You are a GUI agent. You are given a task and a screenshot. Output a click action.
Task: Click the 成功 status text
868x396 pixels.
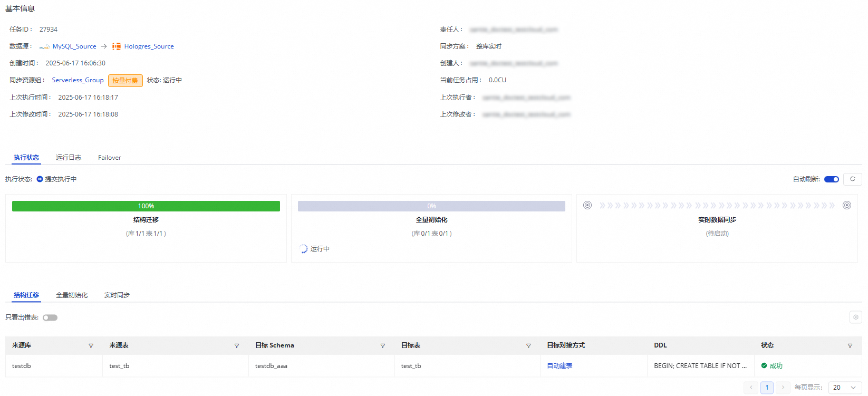[776, 366]
